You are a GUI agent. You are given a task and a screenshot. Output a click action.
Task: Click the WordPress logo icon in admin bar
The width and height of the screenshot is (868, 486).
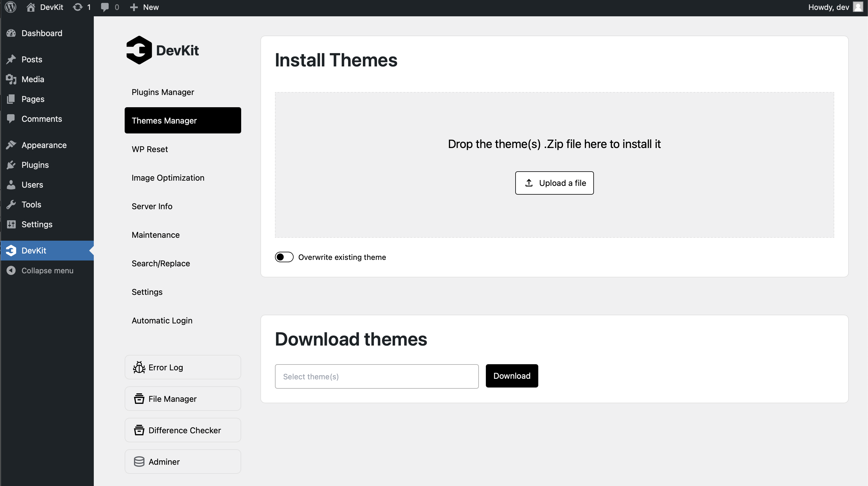point(11,7)
